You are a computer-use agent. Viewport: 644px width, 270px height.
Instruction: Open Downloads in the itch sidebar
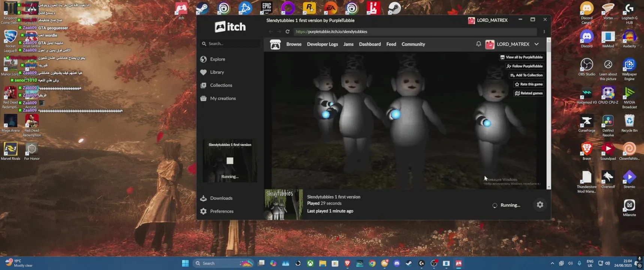click(x=221, y=198)
